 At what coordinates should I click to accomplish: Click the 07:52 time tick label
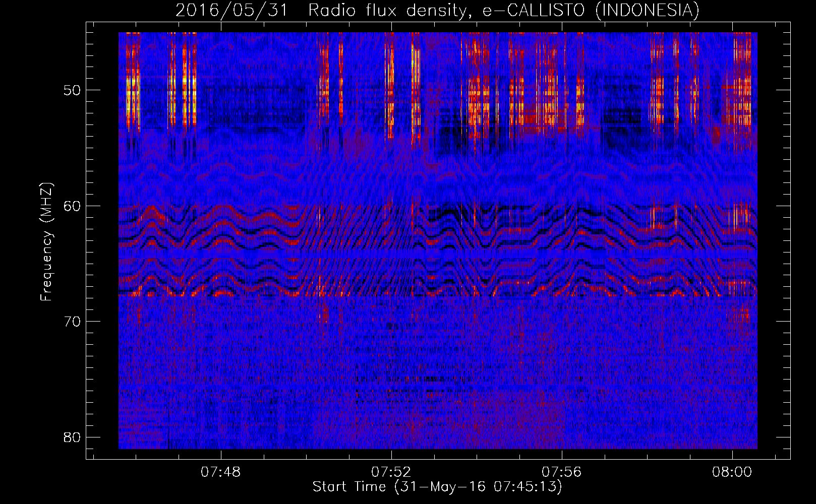[x=391, y=472]
